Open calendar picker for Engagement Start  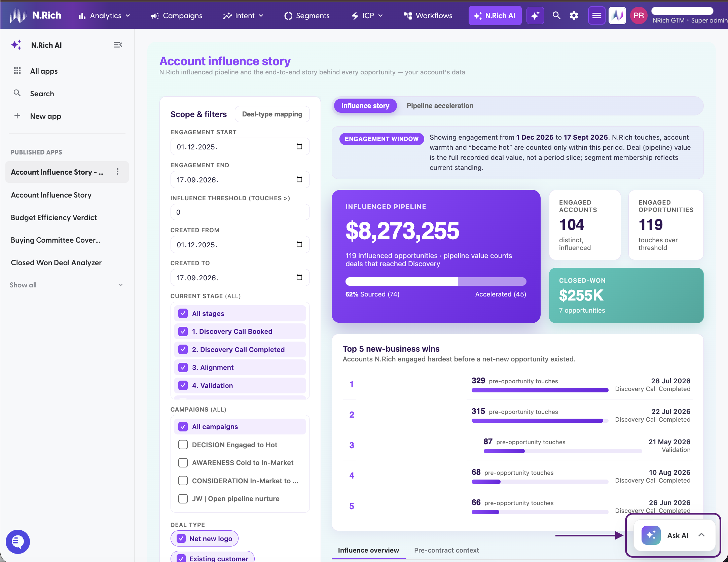click(x=299, y=146)
